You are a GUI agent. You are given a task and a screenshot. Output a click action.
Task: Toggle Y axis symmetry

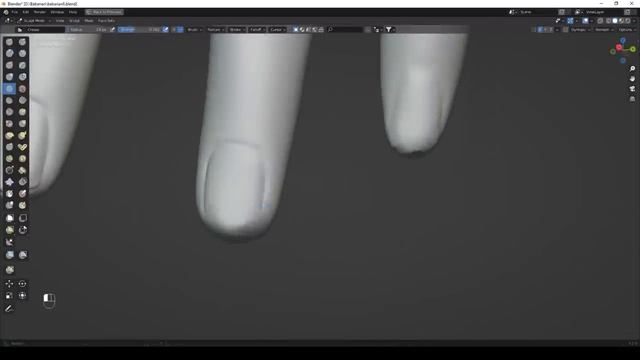pyautogui.click(x=546, y=29)
